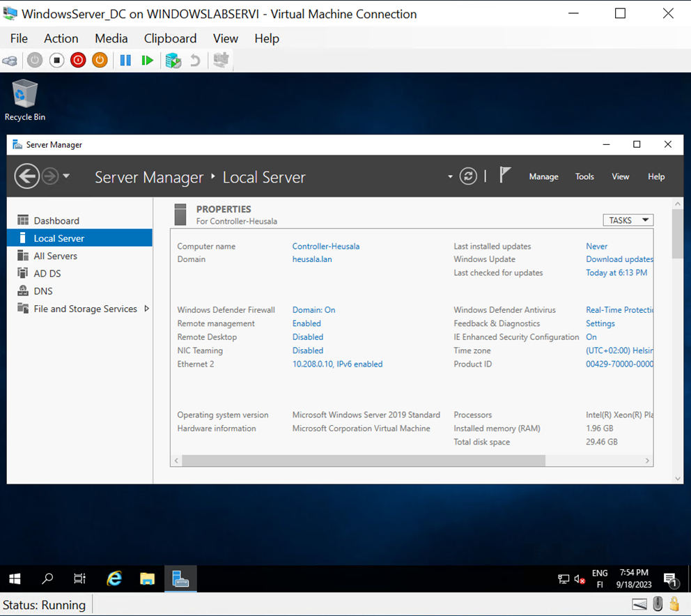Open notifications via the Server Manager flag icon

coord(504,176)
